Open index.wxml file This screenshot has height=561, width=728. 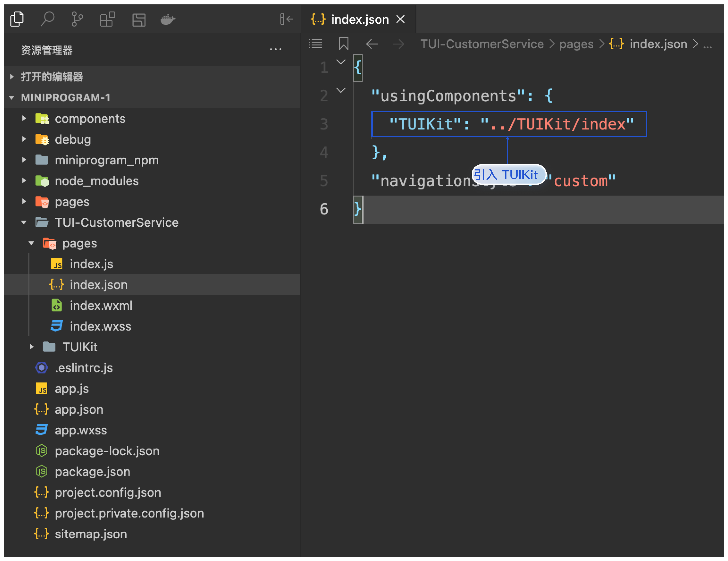click(x=101, y=305)
